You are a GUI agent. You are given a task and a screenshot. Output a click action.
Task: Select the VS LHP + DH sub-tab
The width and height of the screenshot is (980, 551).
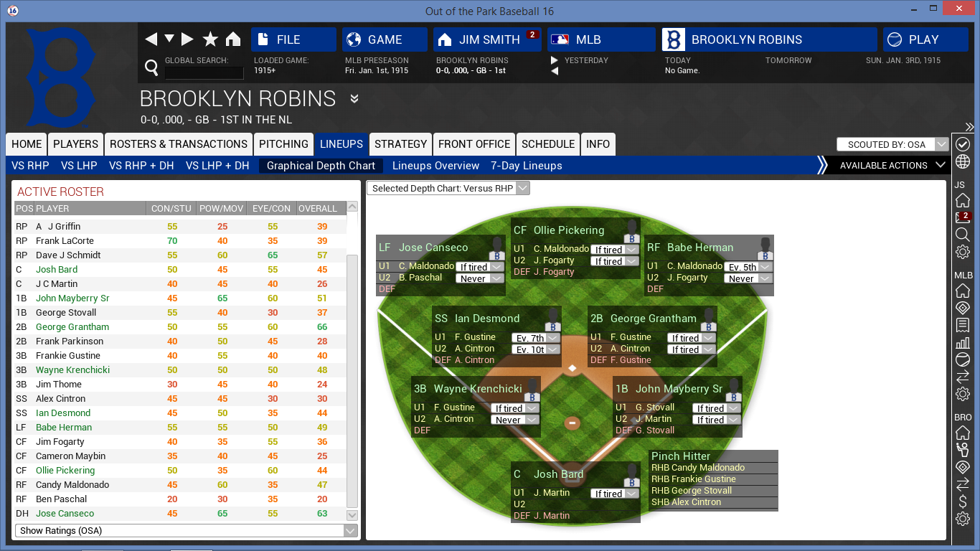tap(217, 166)
